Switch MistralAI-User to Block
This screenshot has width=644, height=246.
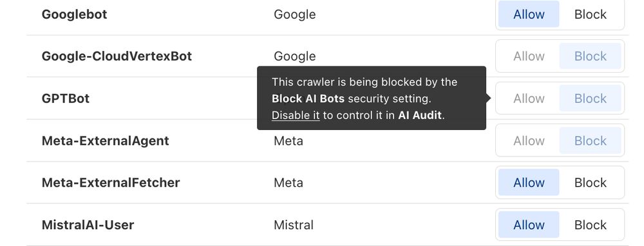coord(590,225)
